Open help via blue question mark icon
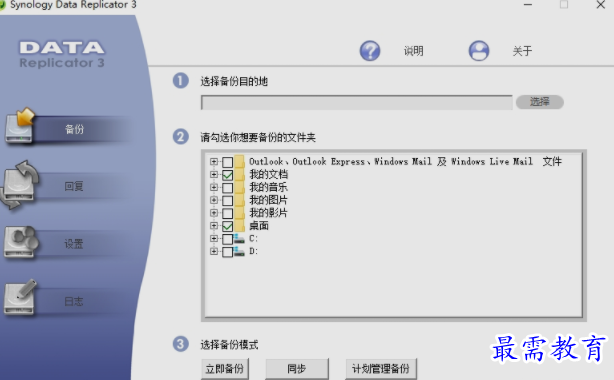This screenshot has width=614, height=380. [x=370, y=51]
